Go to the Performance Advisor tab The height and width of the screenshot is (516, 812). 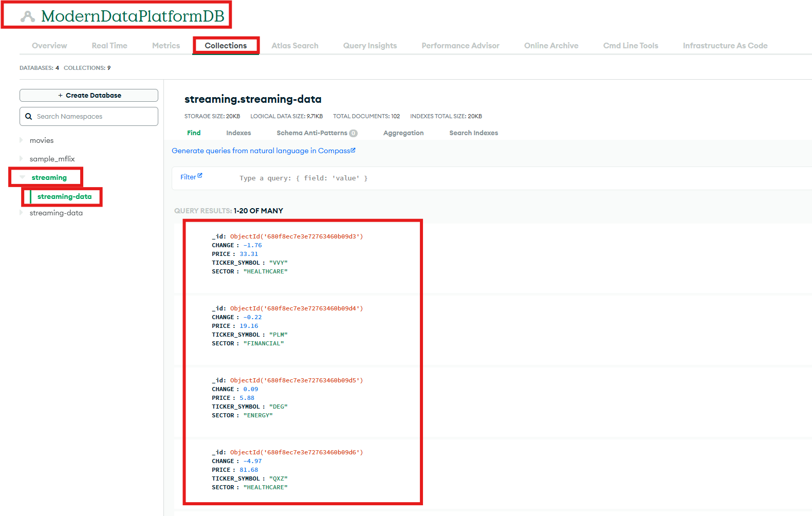click(x=460, y=46)
